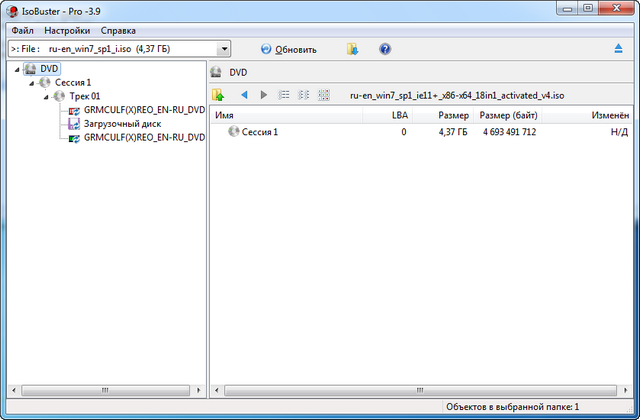Click the DVD disc icon in the tree

pos(31,69)
